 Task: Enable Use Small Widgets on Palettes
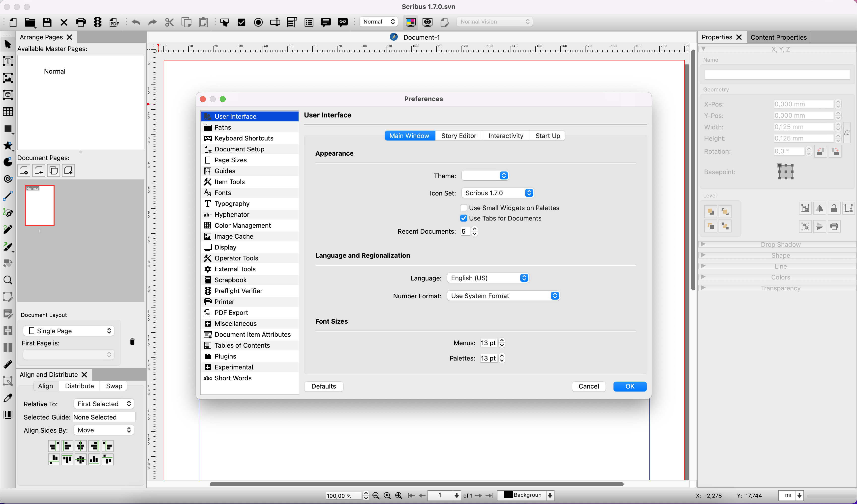pyautogui.click(x=463, y=208)
